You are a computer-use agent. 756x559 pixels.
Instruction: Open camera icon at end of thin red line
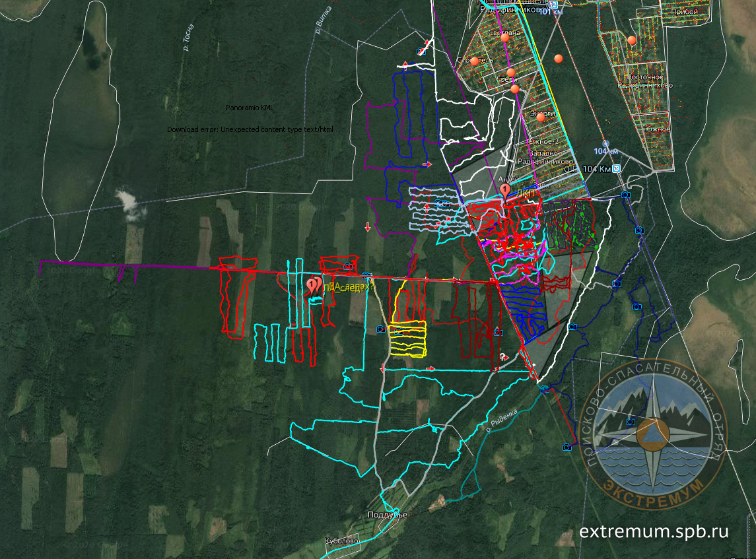tap(567, 447)
